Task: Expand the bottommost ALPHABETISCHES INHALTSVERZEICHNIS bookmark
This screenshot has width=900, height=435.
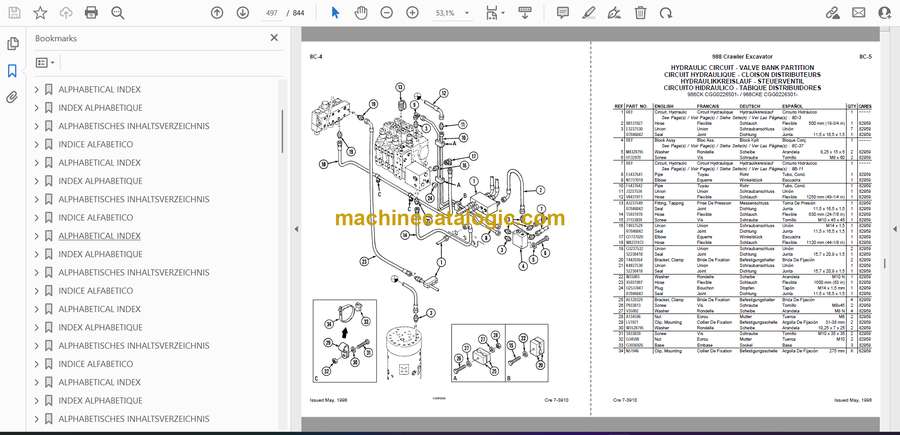Action: point(37,419)
